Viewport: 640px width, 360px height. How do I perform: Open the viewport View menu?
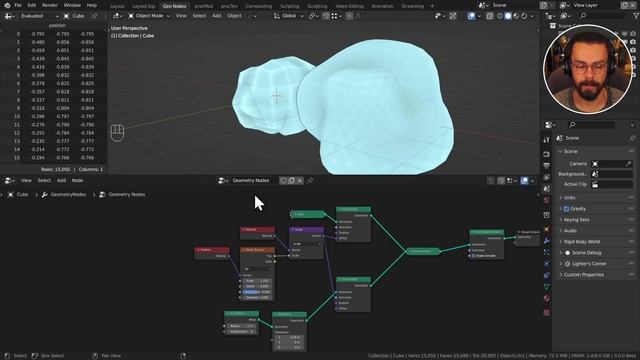click(181, 16)
